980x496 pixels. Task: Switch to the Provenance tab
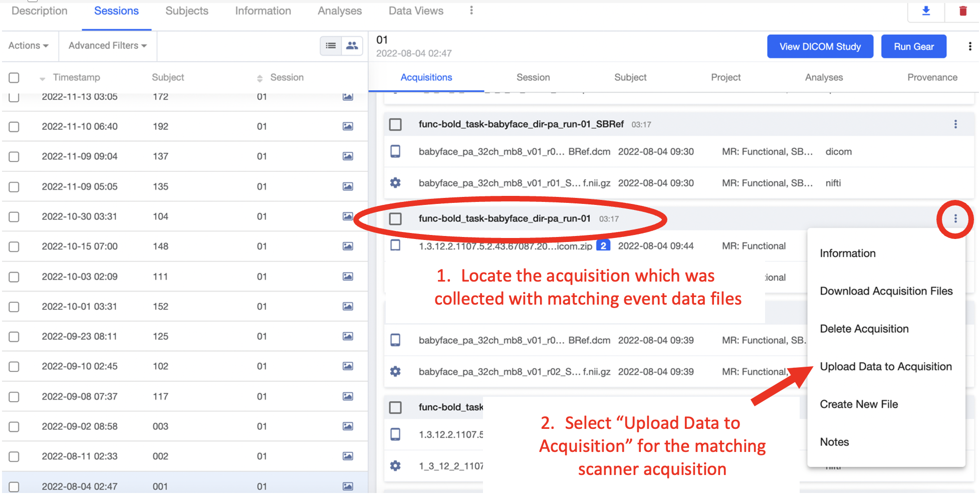click(932, 78)
